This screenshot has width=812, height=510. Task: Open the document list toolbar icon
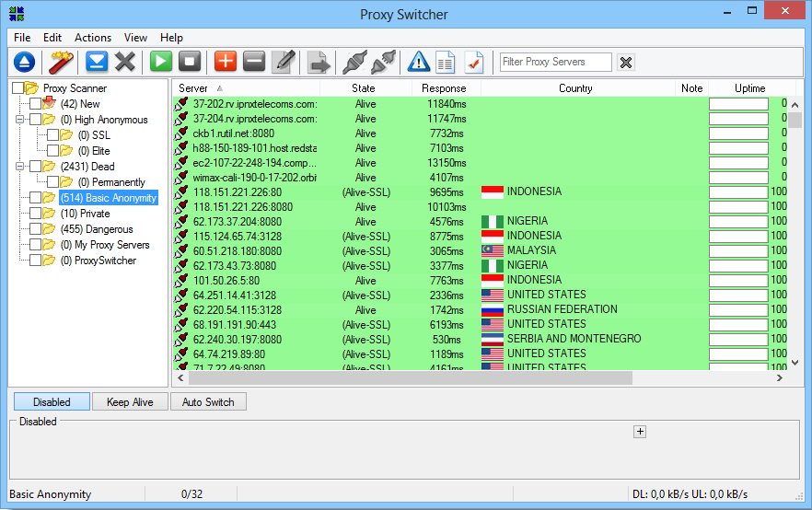(x=446, y=63)
